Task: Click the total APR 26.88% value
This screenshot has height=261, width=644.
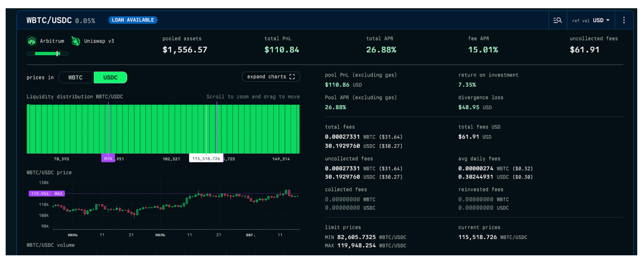Action: click(381, 50)
